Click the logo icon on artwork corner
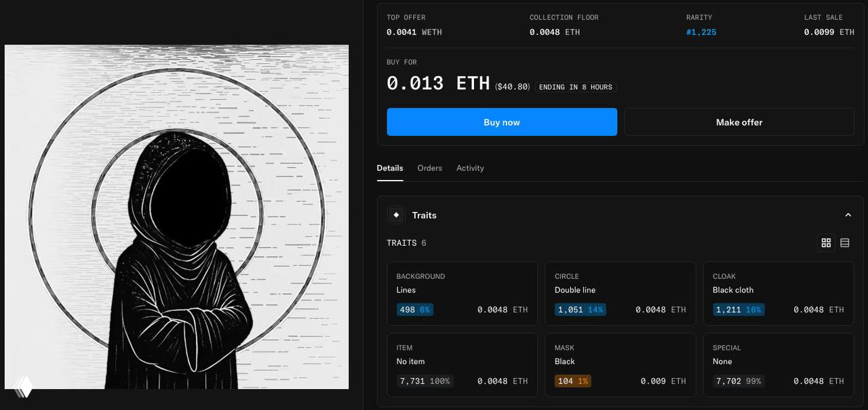This screenshot has width=868, height=410. pos(23,386)
